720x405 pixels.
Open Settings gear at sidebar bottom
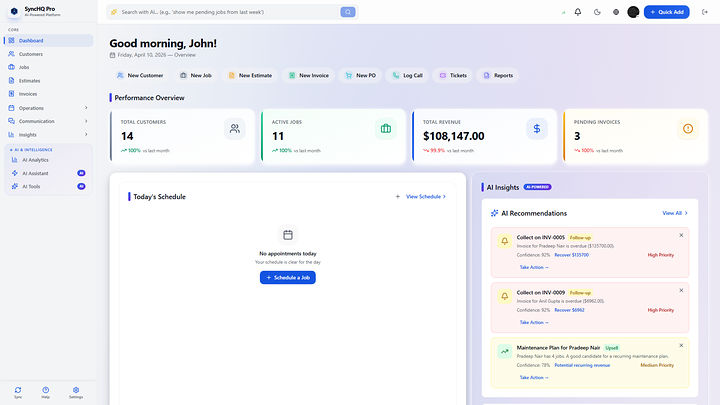76,392
